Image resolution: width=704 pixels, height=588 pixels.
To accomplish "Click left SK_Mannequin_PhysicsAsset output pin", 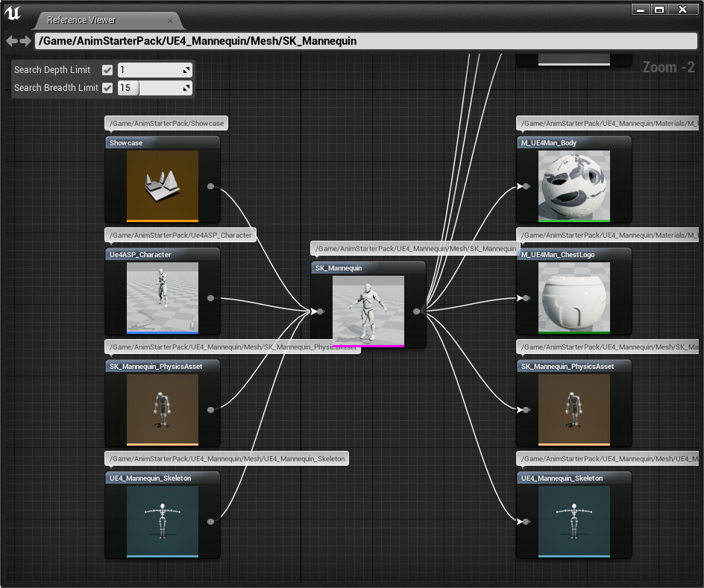I will [x=210, y=409].
